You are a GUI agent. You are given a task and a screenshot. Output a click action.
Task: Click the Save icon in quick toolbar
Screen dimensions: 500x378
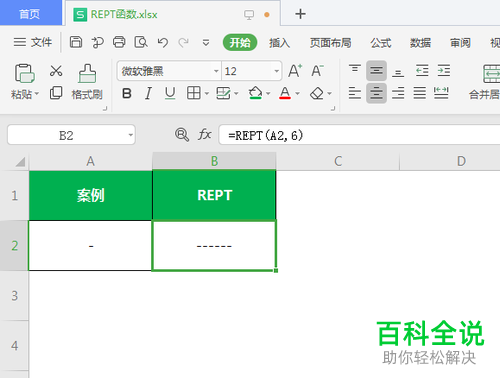pos(76,42)
